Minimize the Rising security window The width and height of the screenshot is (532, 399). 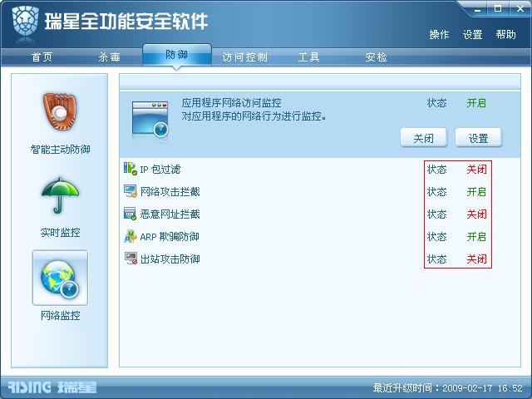(x=478, y=9)
